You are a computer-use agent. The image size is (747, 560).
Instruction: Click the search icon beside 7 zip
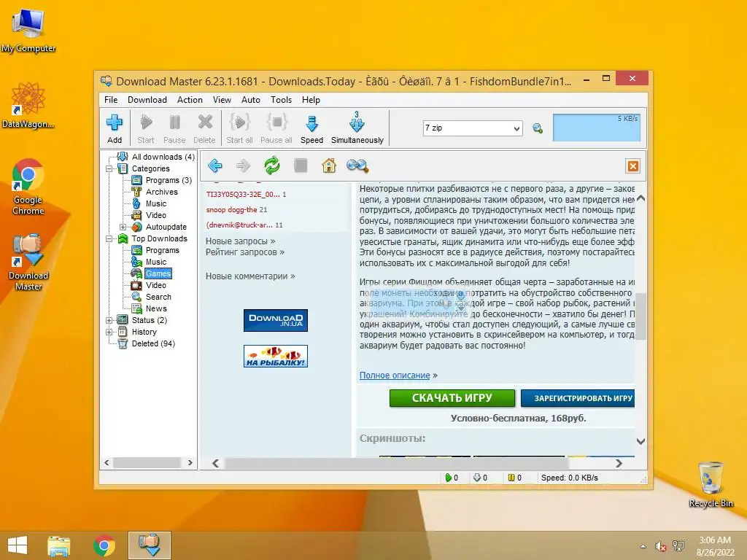538,128
